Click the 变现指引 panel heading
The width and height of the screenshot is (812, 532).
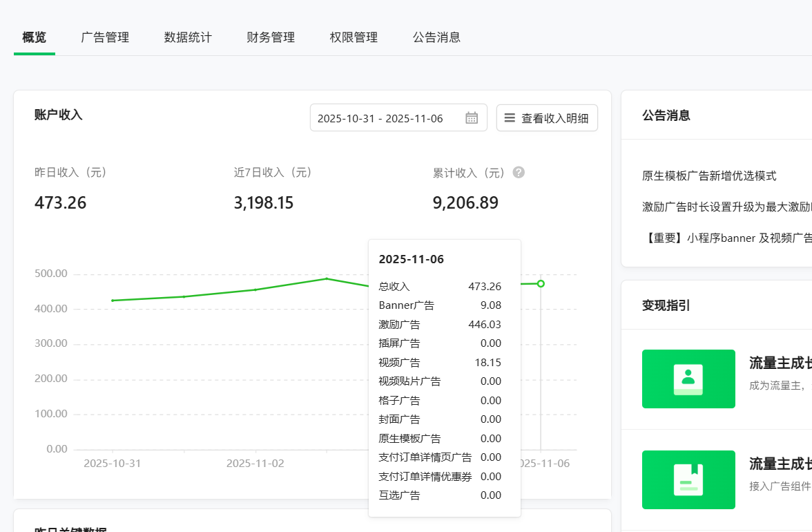click(666, 305)
